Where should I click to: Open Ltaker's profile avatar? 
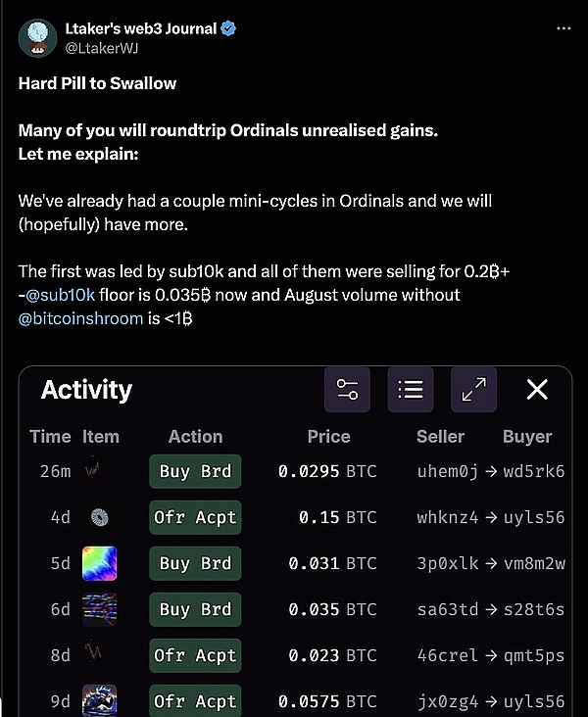click(38, 37)
